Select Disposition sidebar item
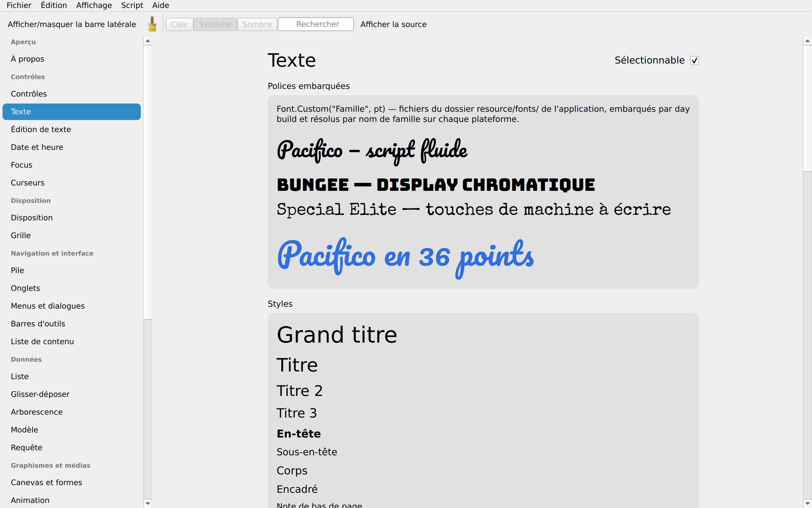 pyautogui.click(x=71, y=218)
